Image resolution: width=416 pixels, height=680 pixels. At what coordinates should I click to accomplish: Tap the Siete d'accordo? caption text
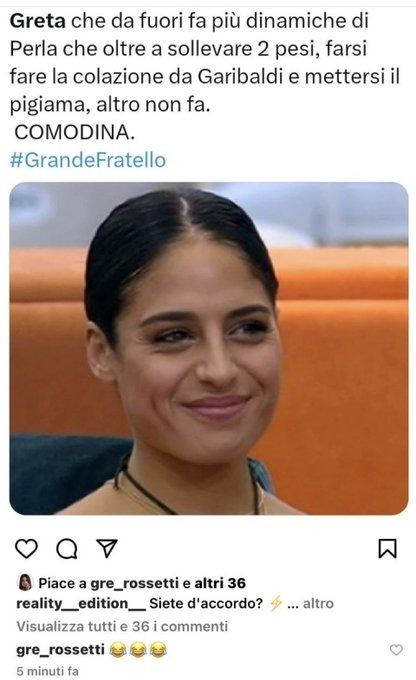click(206, 603)
